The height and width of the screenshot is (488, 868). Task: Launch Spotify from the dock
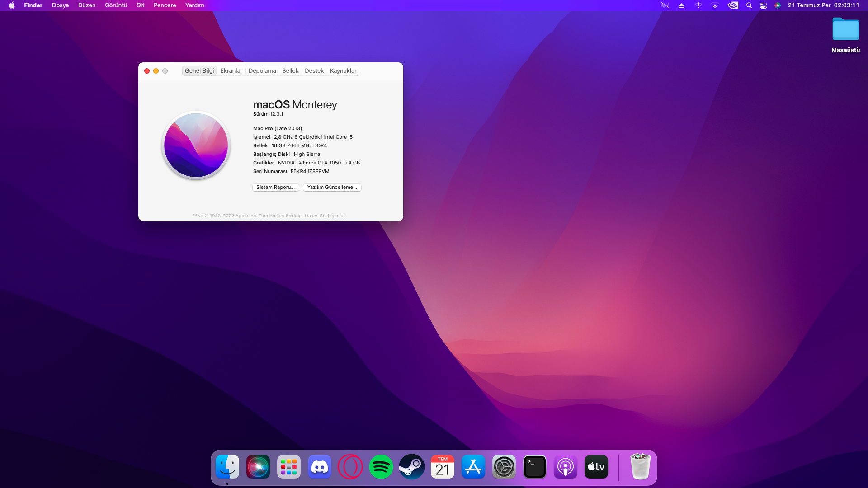pos(381,467)
